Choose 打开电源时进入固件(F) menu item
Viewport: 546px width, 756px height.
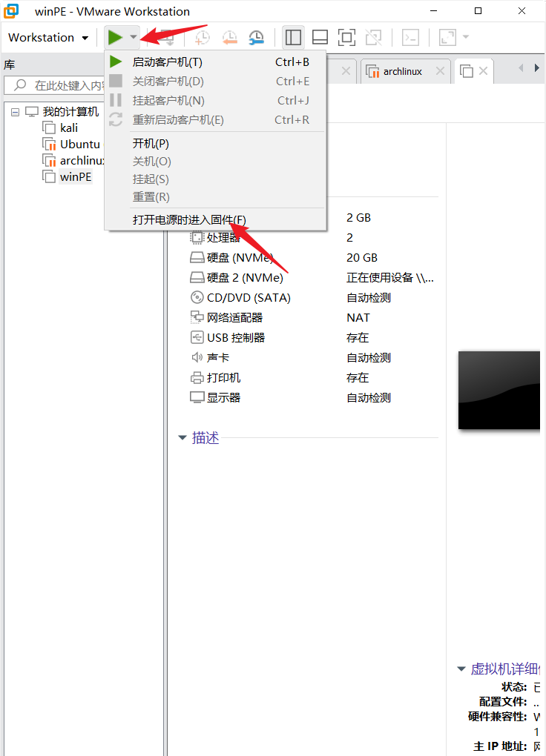click(189, 219)
